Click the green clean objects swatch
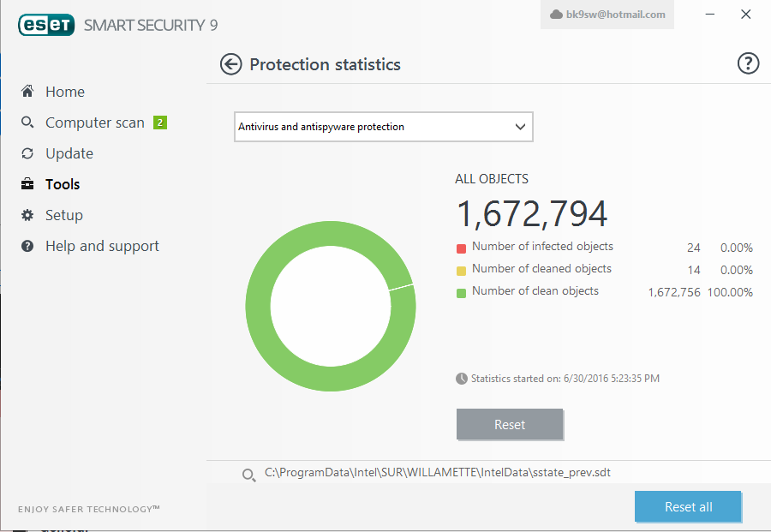 coord(461,294)
